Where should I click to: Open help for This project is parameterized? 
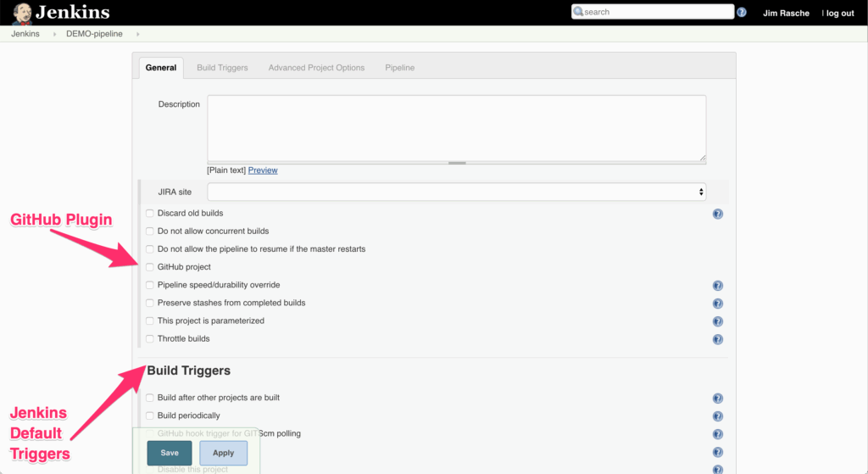click(717, 321)
